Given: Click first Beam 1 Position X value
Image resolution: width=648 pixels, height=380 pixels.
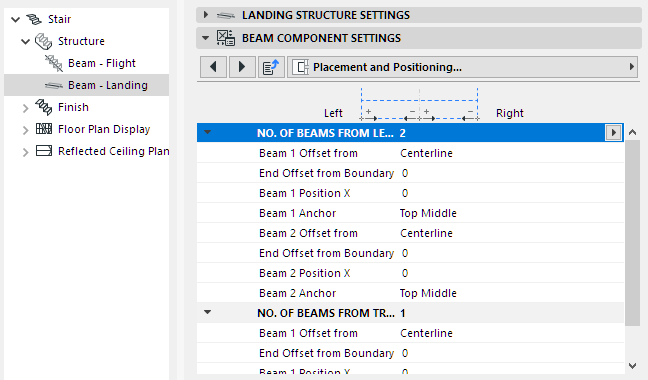Looking at the screenshot, I should [405, 193].
